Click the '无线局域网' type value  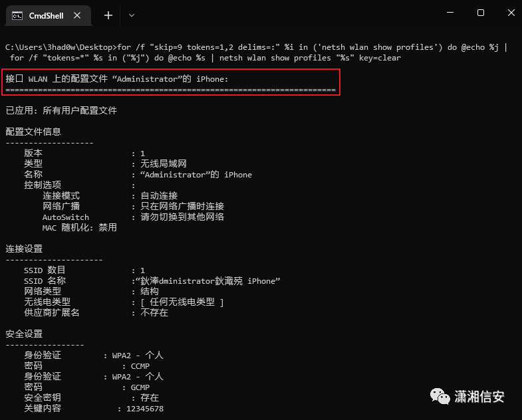164,163
